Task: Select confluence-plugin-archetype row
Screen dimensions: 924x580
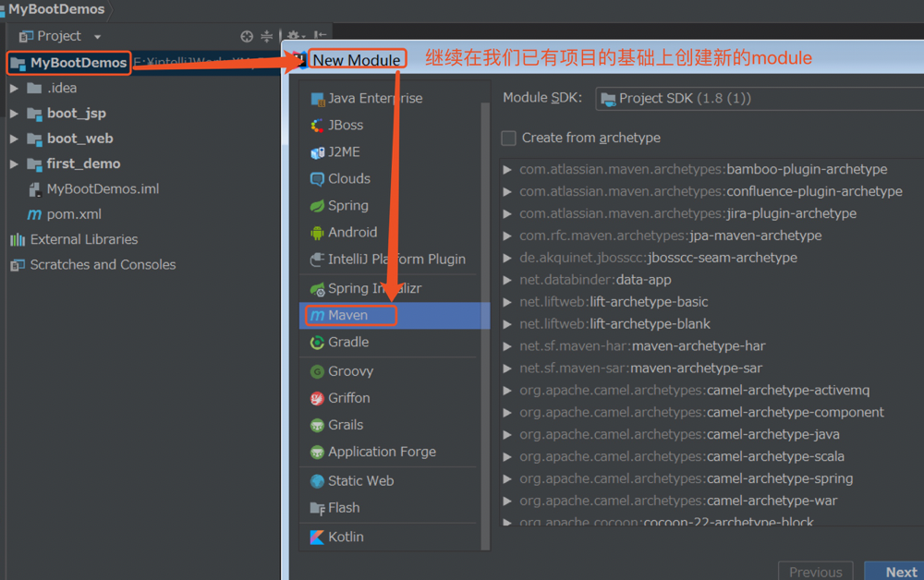Action: click(711, 191)
